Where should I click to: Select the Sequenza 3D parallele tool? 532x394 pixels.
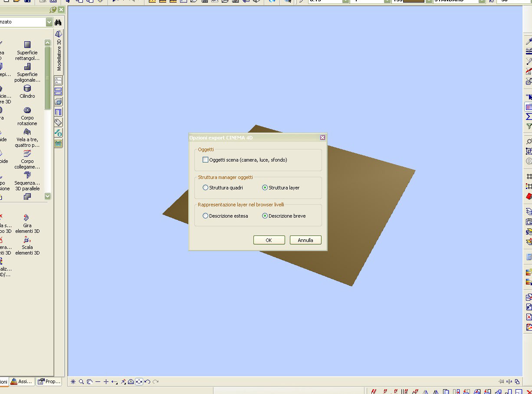[x=27, y=181]
